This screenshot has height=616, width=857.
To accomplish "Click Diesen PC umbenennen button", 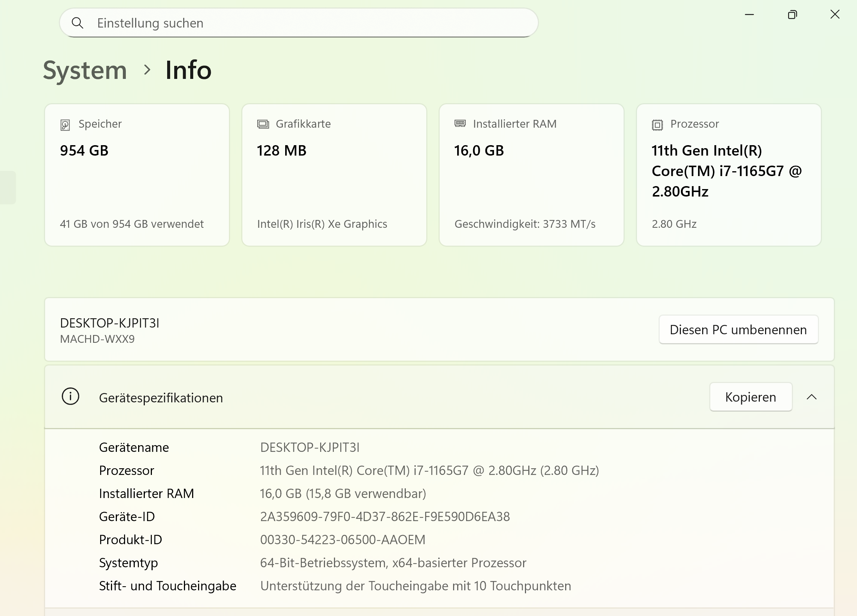I will (x=738, y=329).
